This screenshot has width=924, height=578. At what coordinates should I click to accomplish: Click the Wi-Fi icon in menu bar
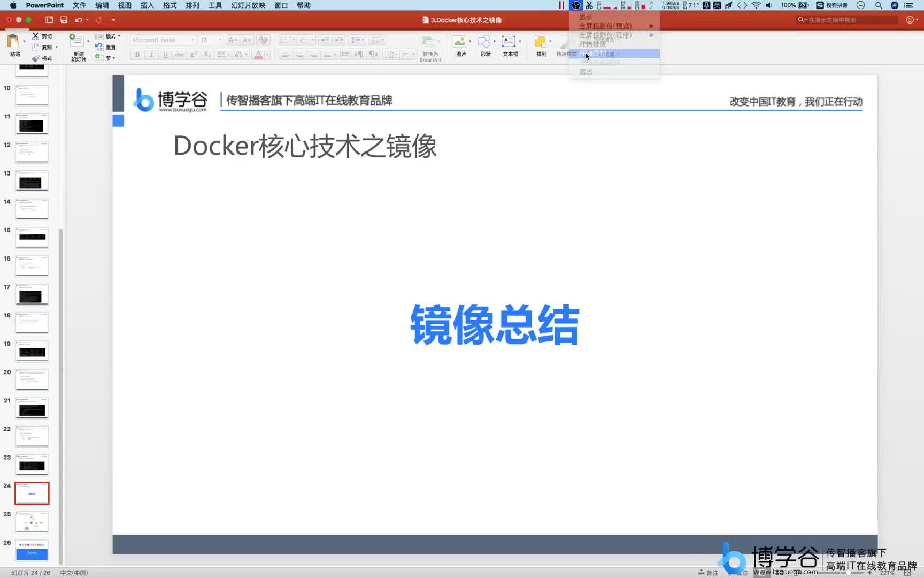click(x=756, y=5)
